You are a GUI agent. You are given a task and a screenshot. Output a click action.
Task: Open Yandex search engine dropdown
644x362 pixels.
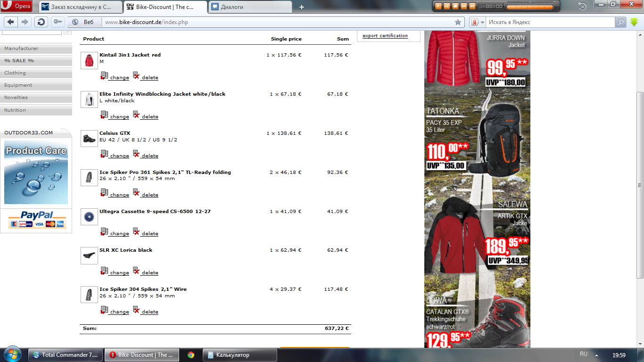coord(477,22)
